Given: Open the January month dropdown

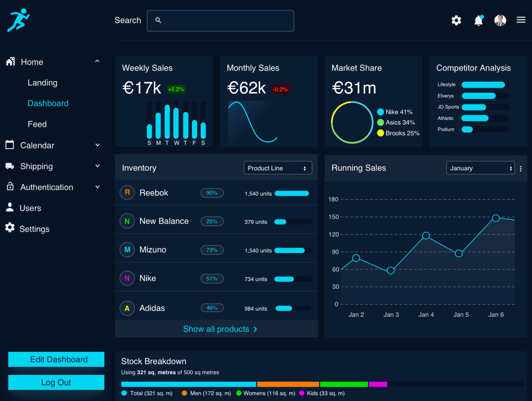Looking at the screenshot, I should click(481, 168).
